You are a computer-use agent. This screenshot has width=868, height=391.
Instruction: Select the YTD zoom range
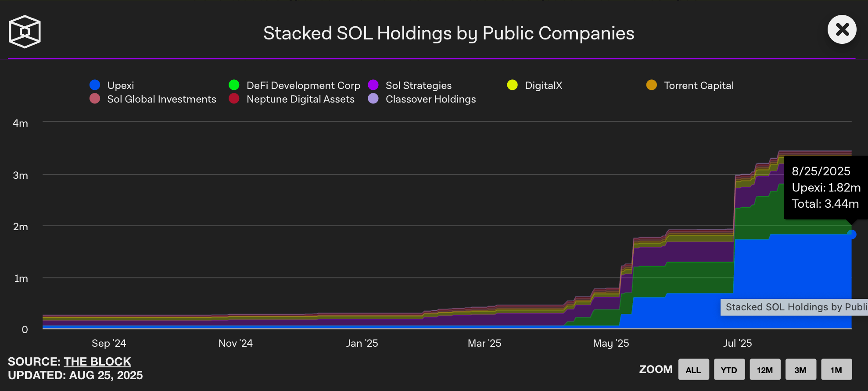click(x=729, y=370)
